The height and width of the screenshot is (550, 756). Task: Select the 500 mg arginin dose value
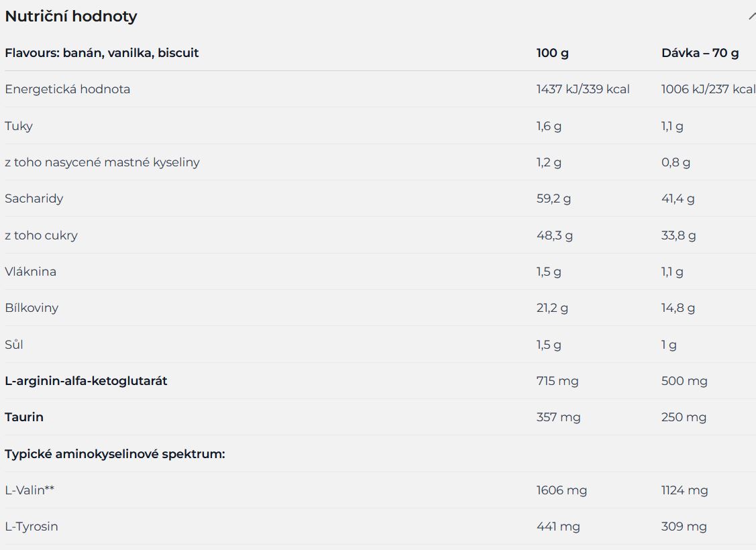[684, 381]
